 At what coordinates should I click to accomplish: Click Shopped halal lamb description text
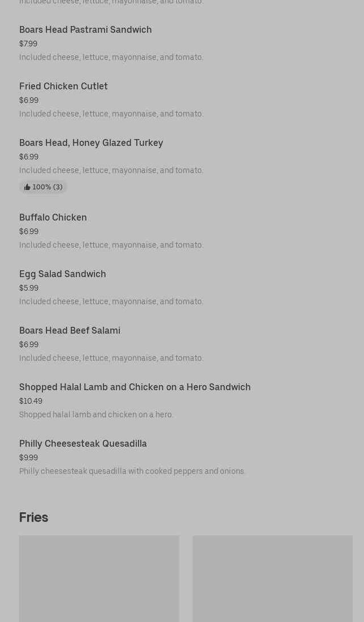pyautogui.click(x=96, y=414)
